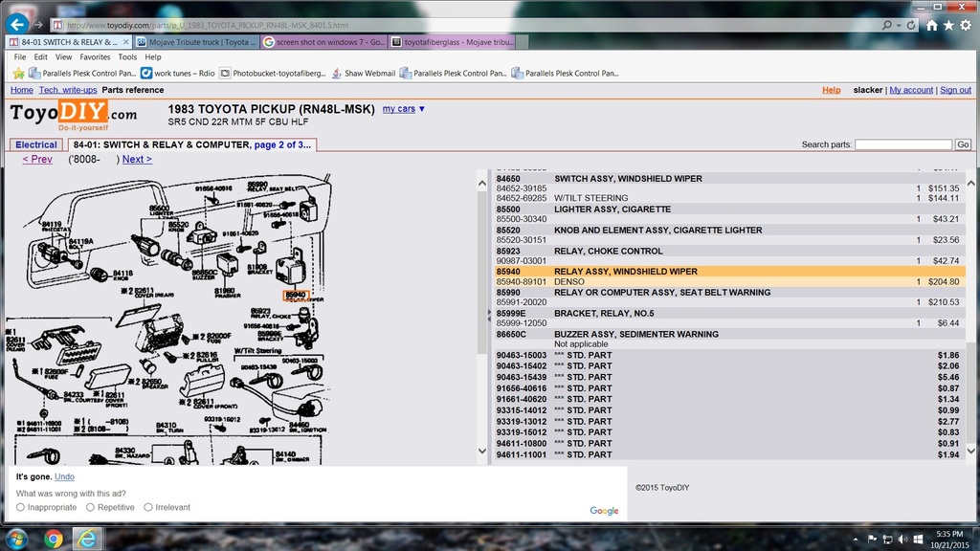Click the taskbar clock showing 5:35 PM

(x=949, y=534)
